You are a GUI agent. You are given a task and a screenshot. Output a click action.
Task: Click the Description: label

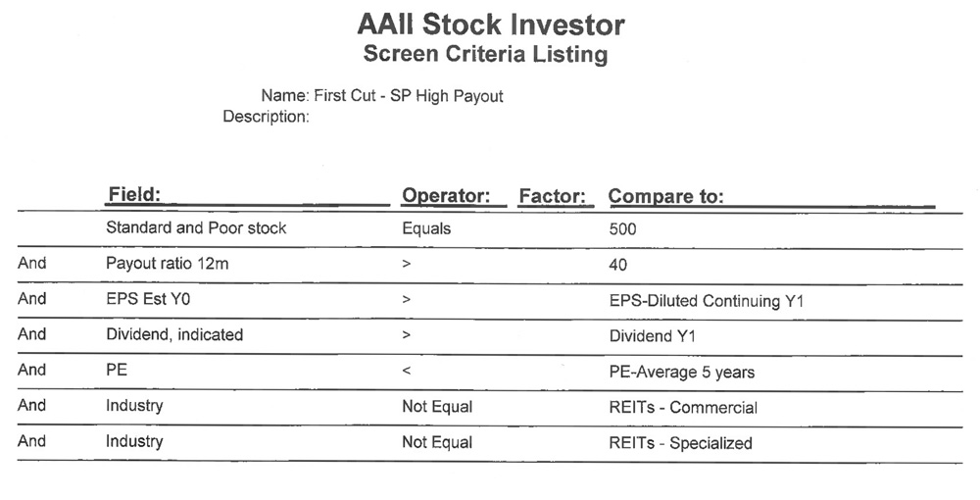(x=266, y=117)
